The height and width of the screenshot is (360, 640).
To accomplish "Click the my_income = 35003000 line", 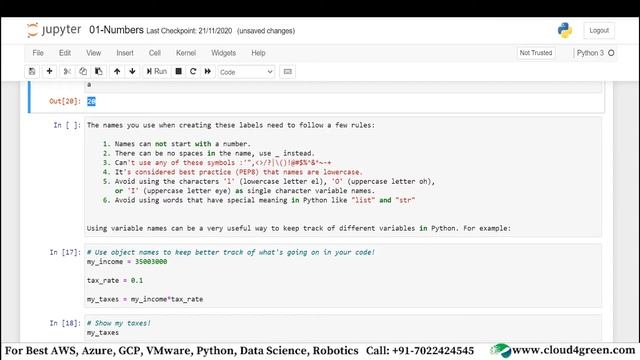I will 127,262.
